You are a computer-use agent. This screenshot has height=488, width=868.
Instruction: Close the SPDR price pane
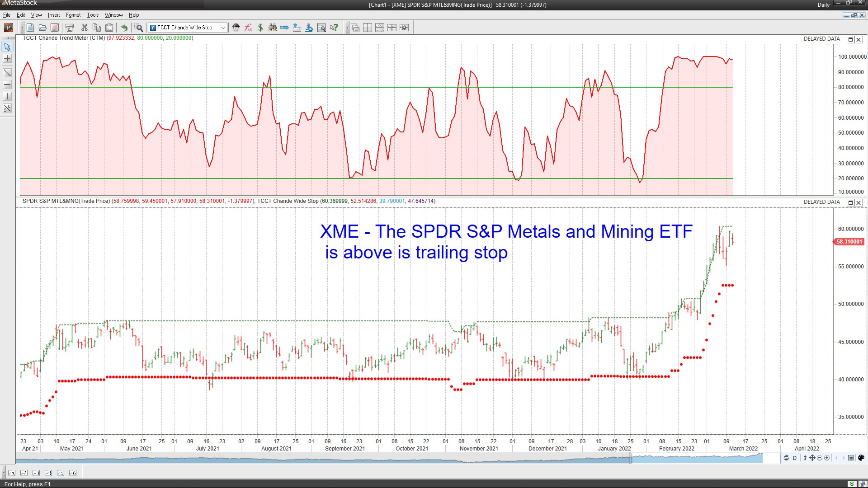[x=859, y=202]
